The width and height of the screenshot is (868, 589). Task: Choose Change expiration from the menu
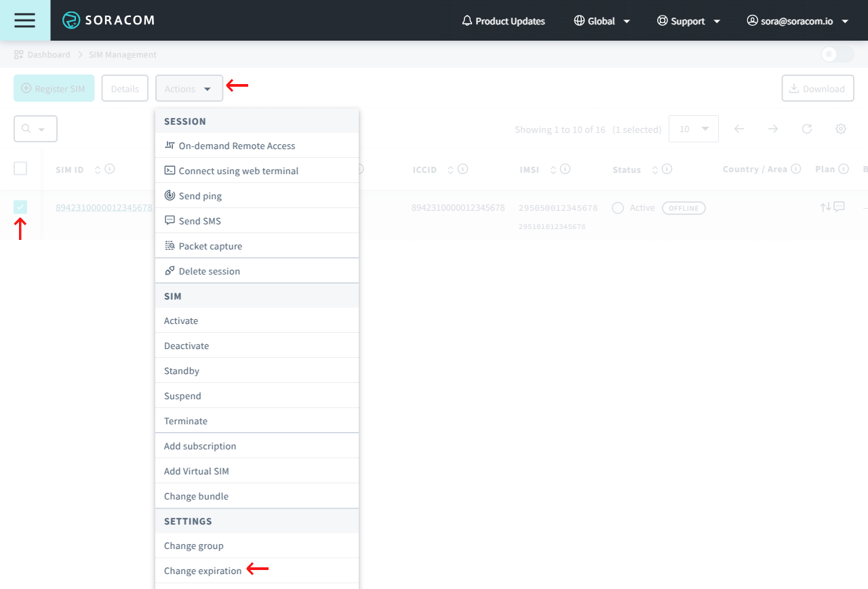point(203,571)
